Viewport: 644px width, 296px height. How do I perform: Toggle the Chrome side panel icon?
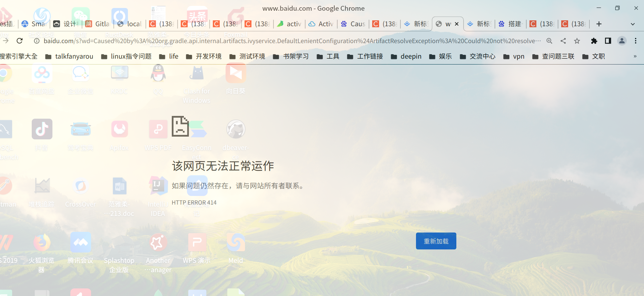pyautogui.click(x=608, y=41)
